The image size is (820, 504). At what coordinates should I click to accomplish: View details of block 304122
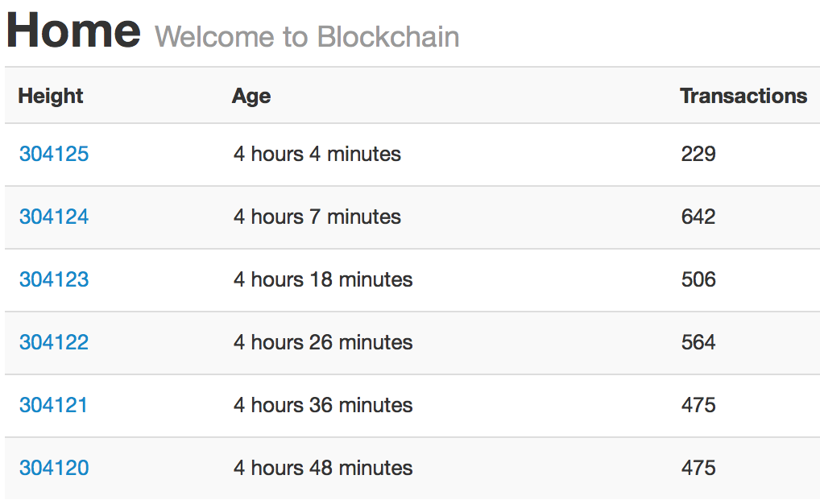54,342
